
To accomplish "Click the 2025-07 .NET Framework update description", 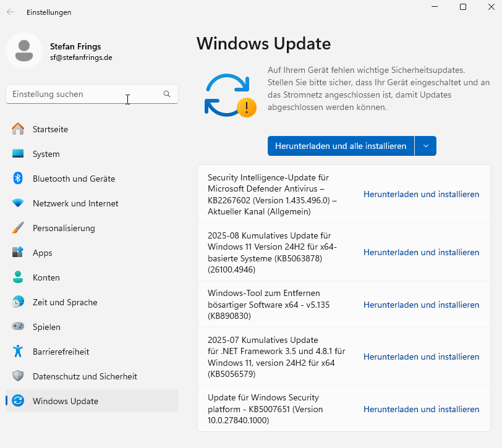I will point(276,357).
